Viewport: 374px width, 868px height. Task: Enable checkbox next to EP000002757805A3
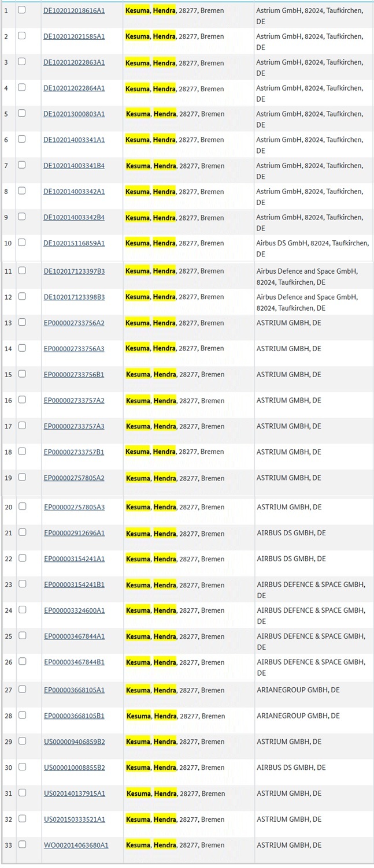22,506
